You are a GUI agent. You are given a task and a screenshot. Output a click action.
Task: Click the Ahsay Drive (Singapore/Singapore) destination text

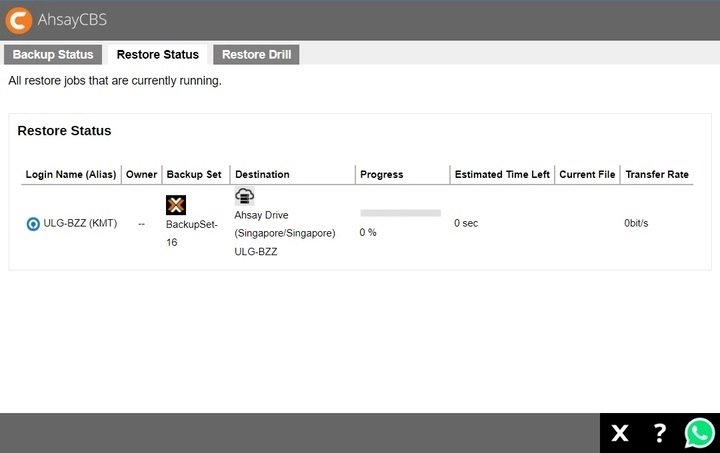pos(285,224)
